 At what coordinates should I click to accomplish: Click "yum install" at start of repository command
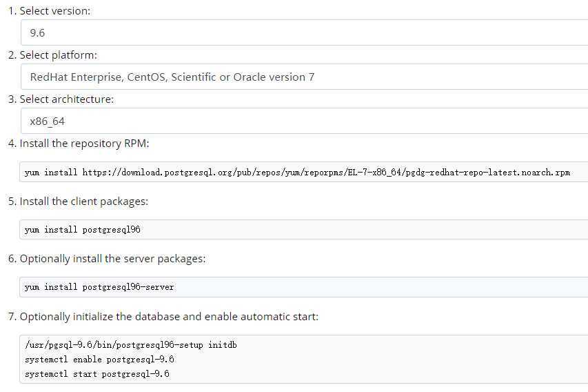coord(50,173)
